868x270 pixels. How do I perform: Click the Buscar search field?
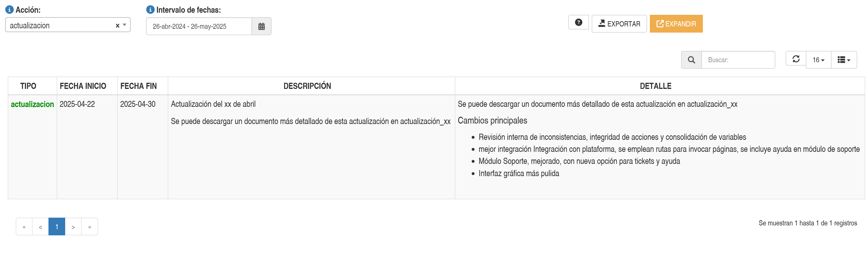(x=738, y=60)
